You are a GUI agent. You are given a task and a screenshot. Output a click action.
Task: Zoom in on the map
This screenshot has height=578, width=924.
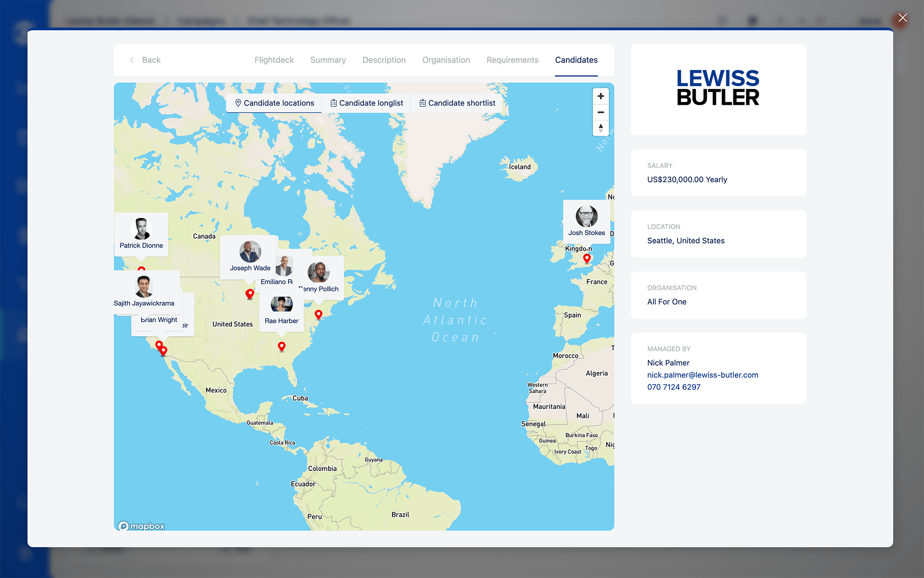[x=601, y=96]
